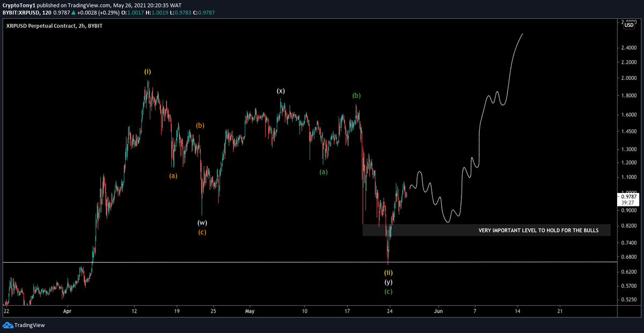Click the 0.5250 price axis label
The height and width of the screenshot is (333, 644).
point(630,300)
